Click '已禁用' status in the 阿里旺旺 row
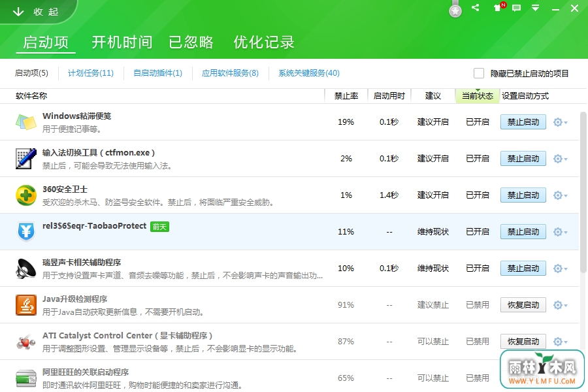Viewport: 588px width, 392px height. pos(478,378)
